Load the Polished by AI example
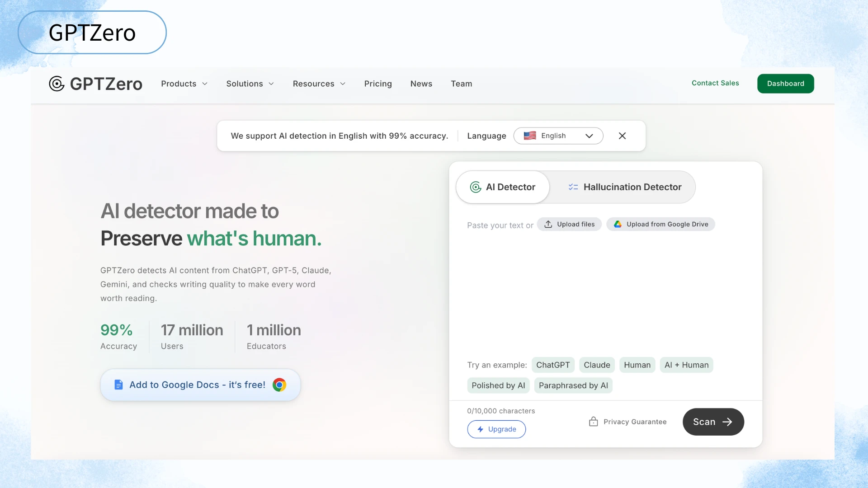The width and height of the screenshot is (868, 488). [498, 385]
